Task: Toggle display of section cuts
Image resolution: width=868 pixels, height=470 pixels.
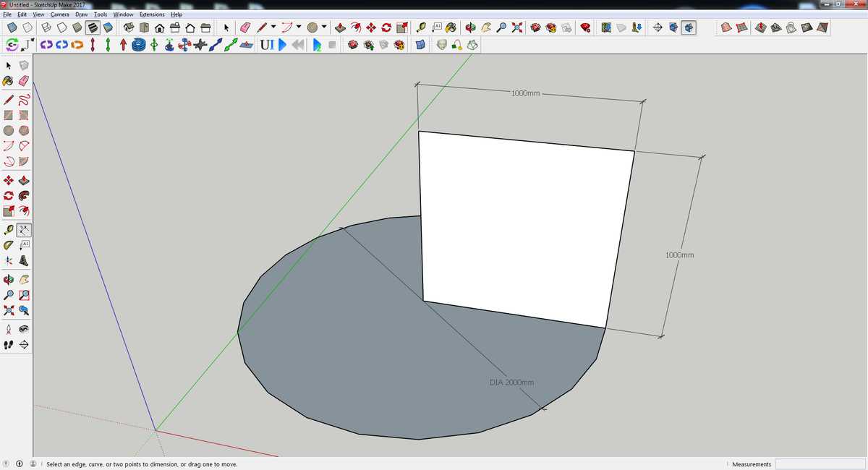Action: tap(688, 27)
